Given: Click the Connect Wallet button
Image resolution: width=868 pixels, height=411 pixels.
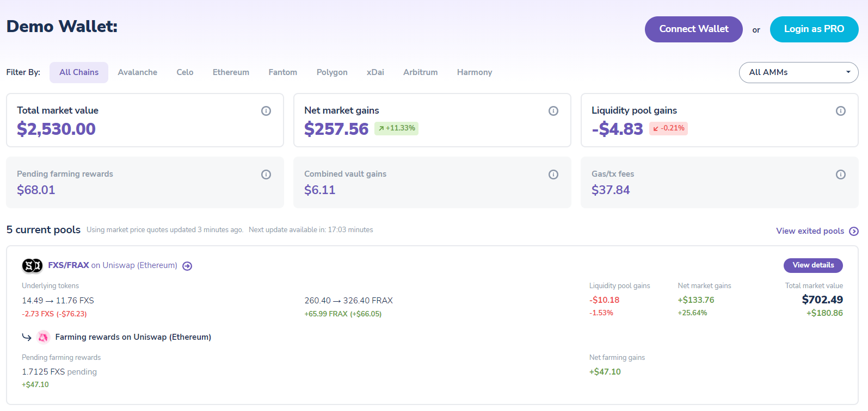Looking at the screenshot, I should point(694,29).
